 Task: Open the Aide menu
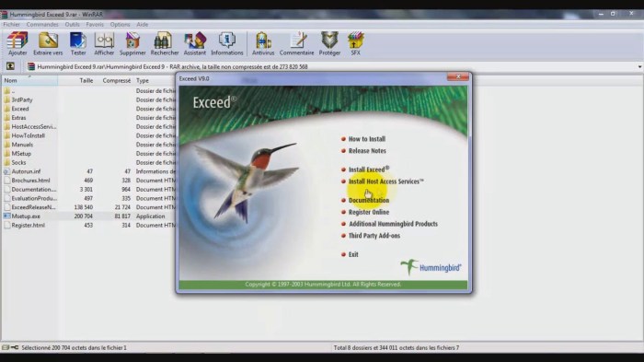[142, 25]
